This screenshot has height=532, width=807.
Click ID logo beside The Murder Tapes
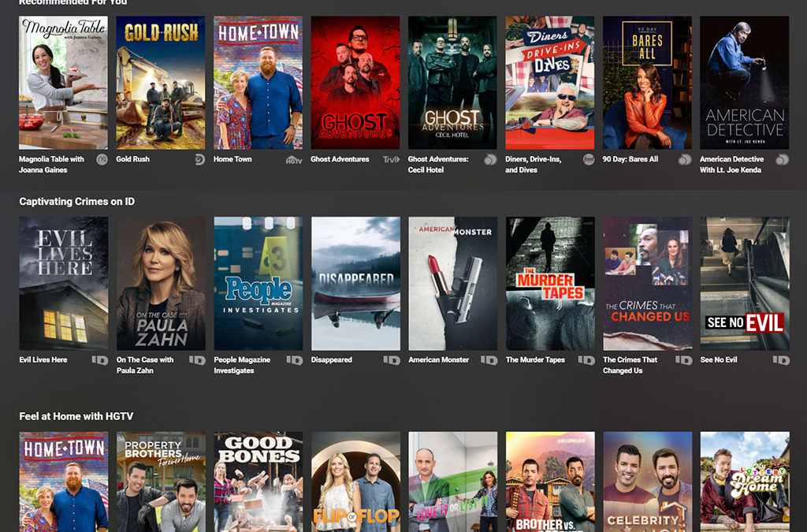click(586, 360)
